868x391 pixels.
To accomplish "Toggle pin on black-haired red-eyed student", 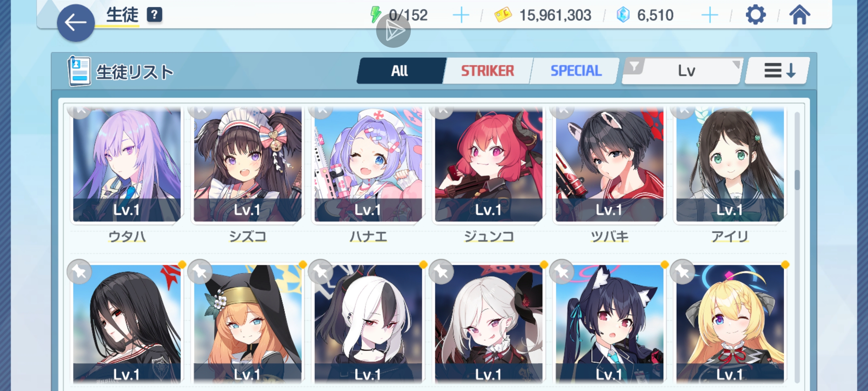I will 79,272.
